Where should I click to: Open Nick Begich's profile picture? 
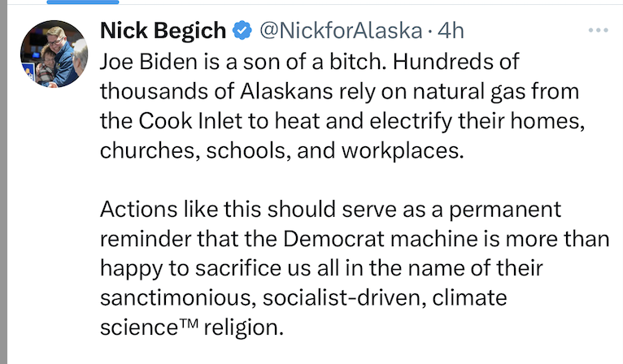click(x=54, y=54)
